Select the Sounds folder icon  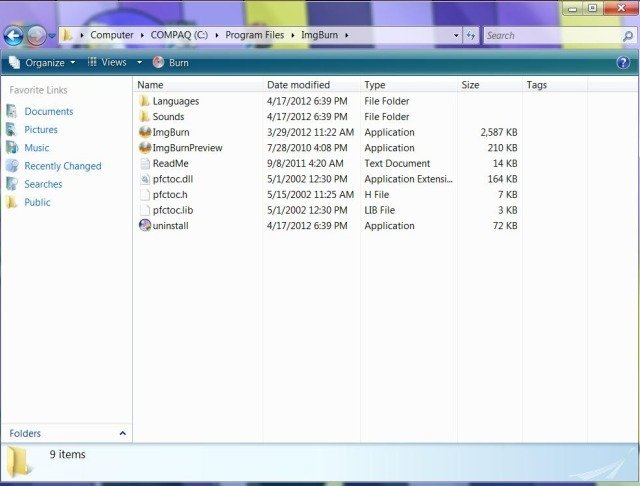click(144, 116)
